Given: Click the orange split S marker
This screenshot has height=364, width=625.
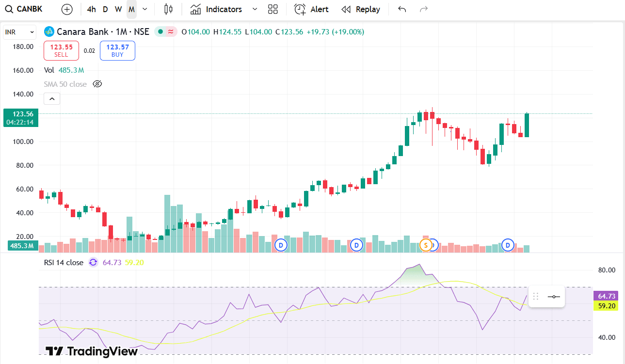Looking at the screenshot, I should [426, 245].
